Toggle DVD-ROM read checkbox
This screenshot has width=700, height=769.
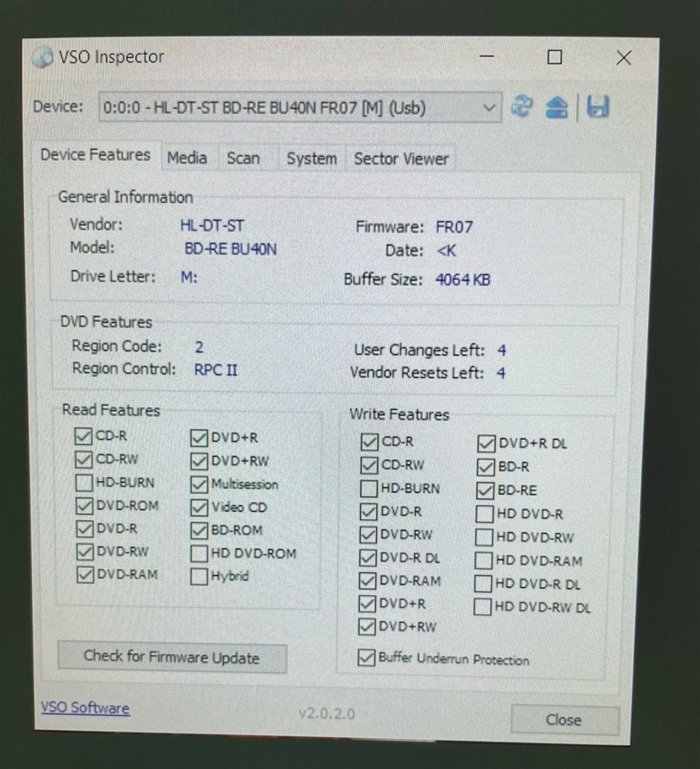tap(84, 506)
